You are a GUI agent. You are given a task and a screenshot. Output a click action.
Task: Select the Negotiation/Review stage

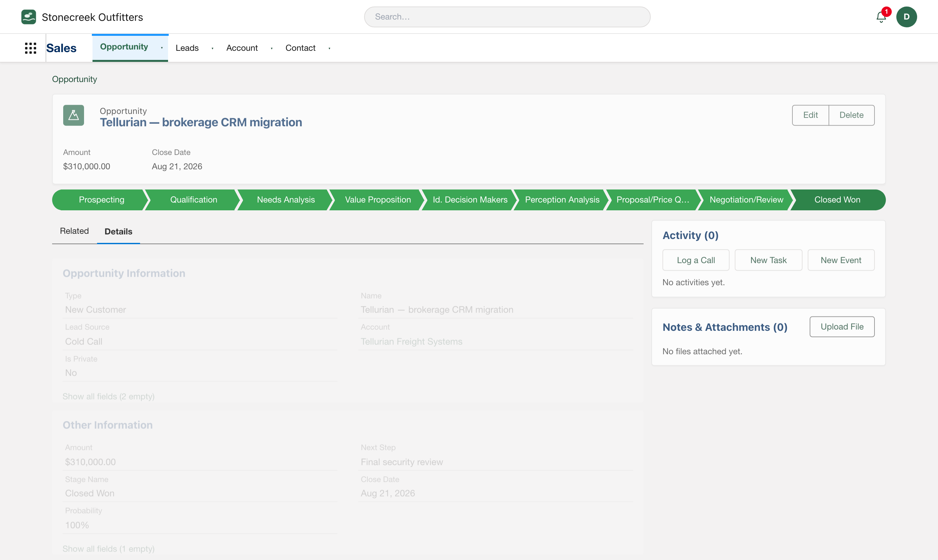pos(746,200)
